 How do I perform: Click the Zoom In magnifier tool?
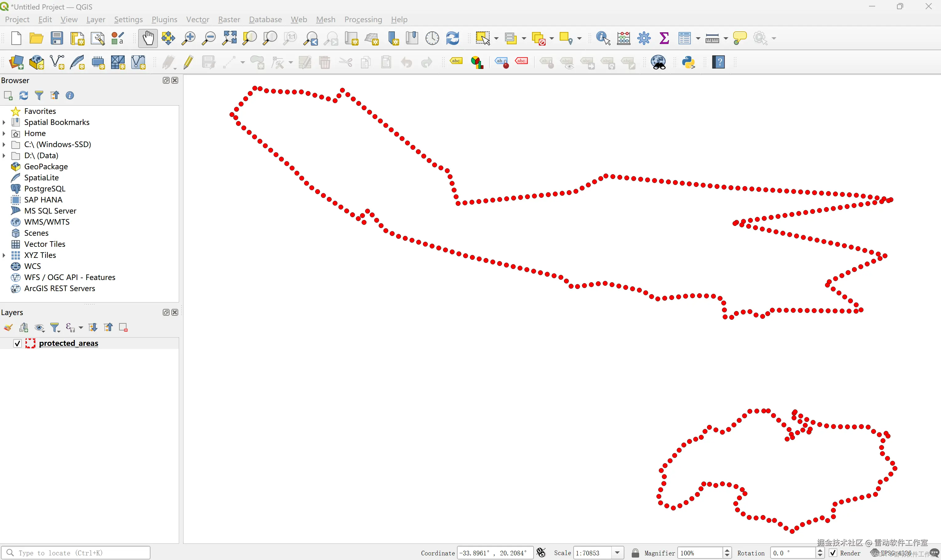click(x=188, y=38)
